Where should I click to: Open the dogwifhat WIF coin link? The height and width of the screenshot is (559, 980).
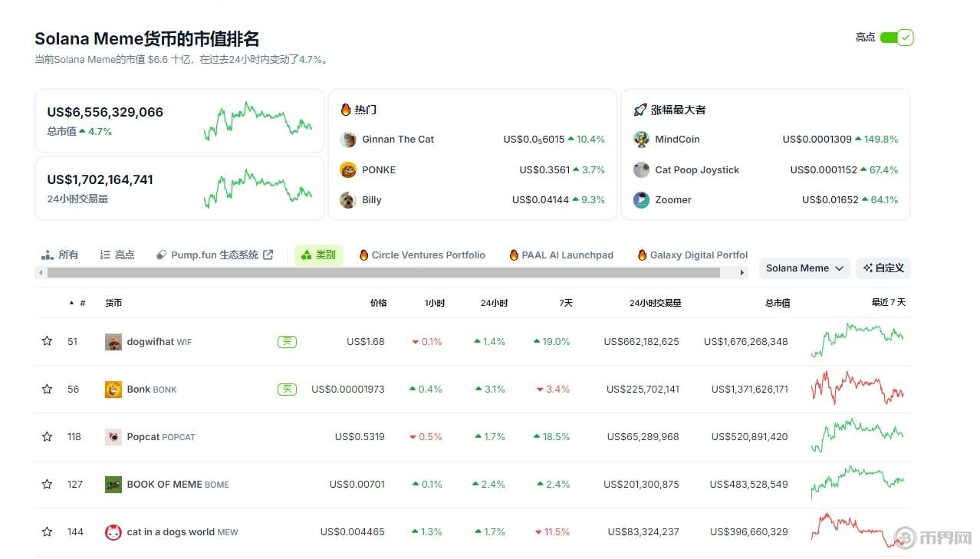point(159,342)
